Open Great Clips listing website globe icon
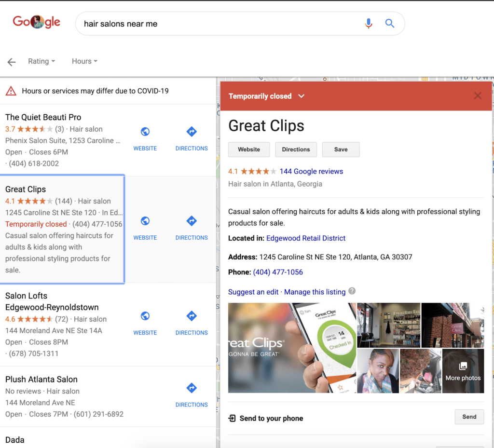 [x=145, y=221]
